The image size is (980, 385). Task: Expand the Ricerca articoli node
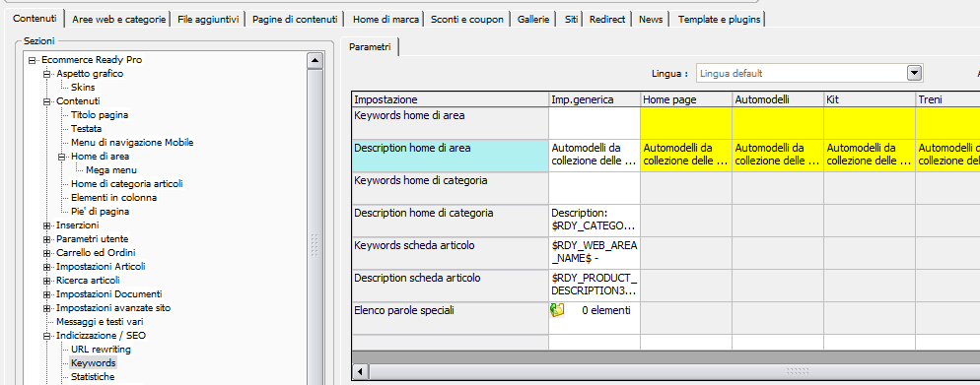click(47, 281)
